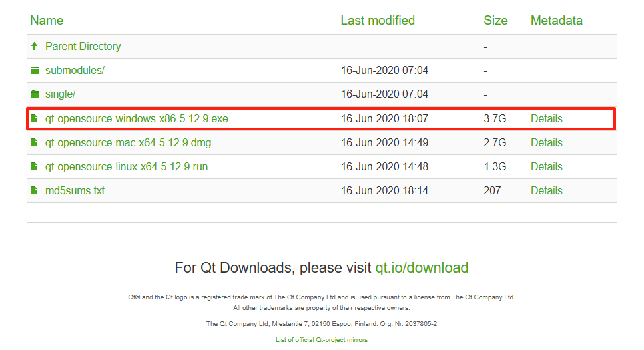Click the date 16-Jun-2020 14:48
Screen dimensions: 644x350
[384, 166]
